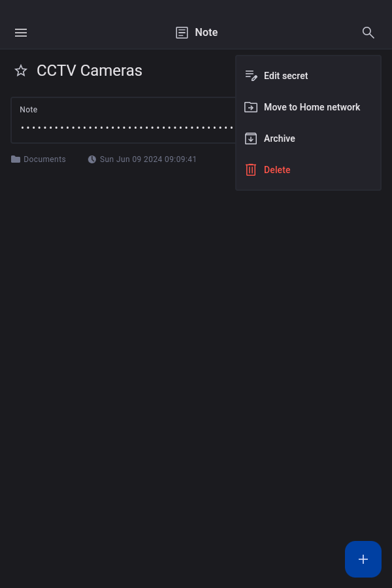392x588 pixels.
Task: Open the Documents folder label
Action: click(44, 159)
